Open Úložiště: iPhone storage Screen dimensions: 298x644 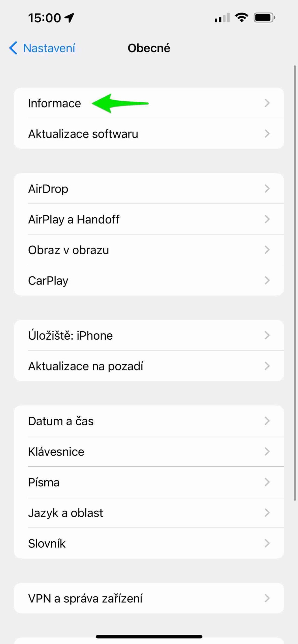[71, 335]
